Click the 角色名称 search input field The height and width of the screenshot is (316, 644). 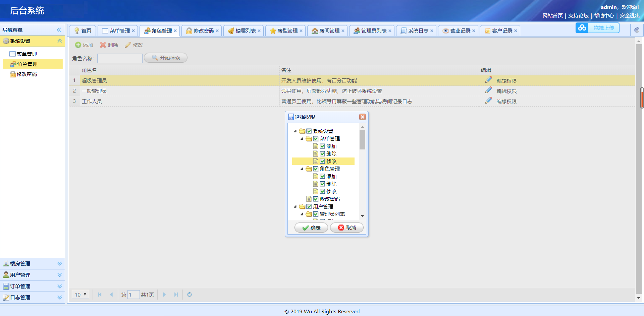pos(120,58)
